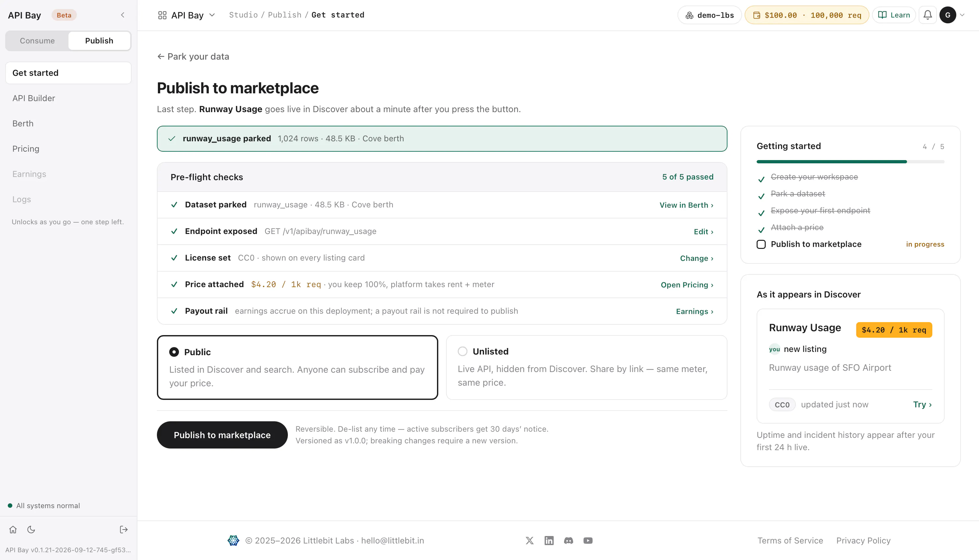Open Privacy Policy
This screenshot has height=560, width=979.
[x=863, y=540]
